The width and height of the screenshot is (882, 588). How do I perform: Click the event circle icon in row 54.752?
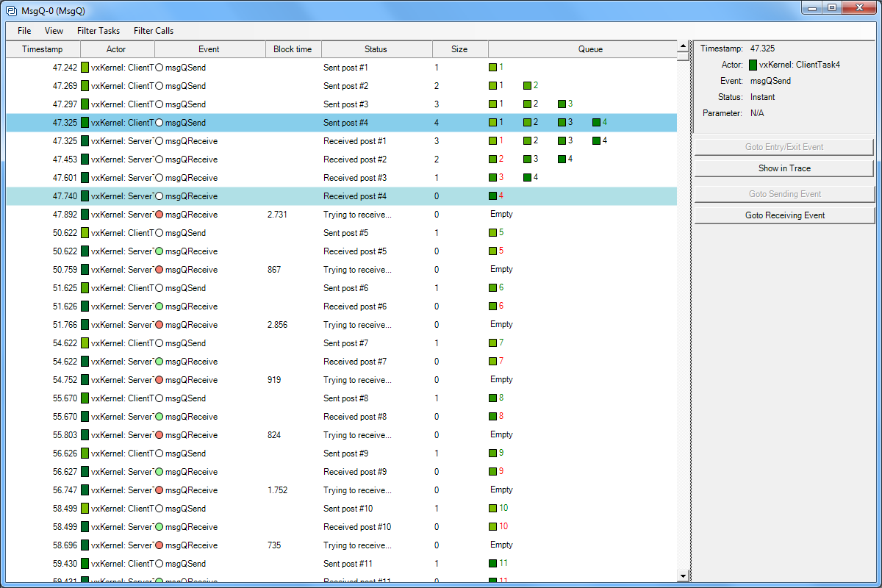[x=159, y=380]
